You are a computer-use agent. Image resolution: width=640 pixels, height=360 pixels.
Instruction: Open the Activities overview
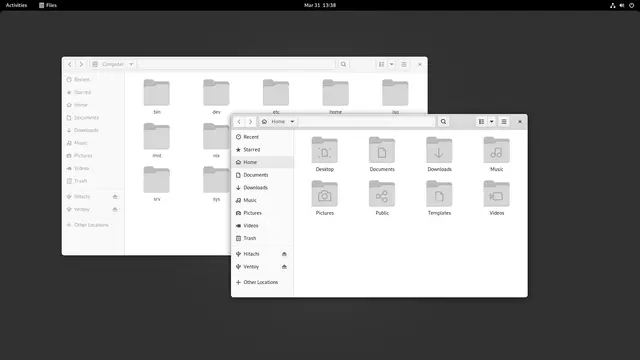[x=16, y=5]
